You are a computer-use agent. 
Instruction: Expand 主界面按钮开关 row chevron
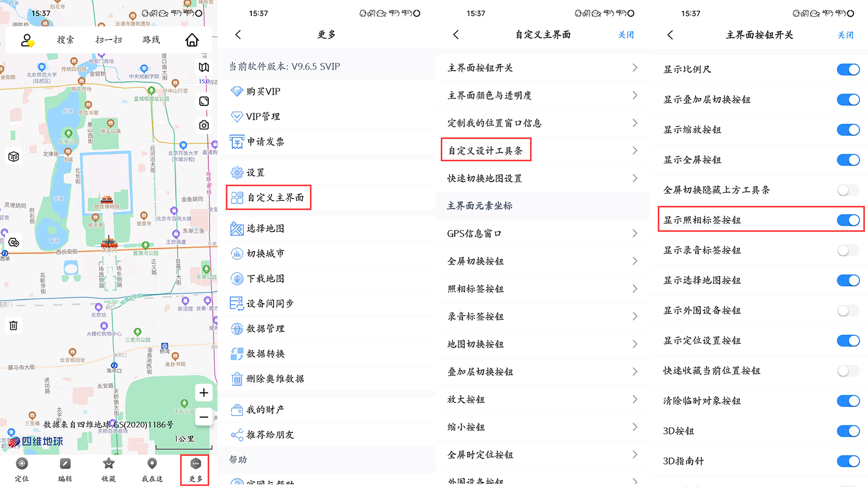[635, 68]
